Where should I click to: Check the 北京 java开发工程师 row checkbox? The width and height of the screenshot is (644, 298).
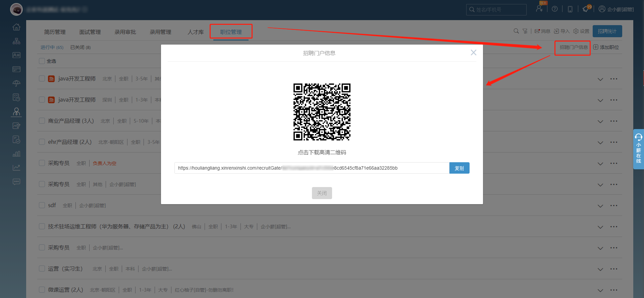coord(42,78)
